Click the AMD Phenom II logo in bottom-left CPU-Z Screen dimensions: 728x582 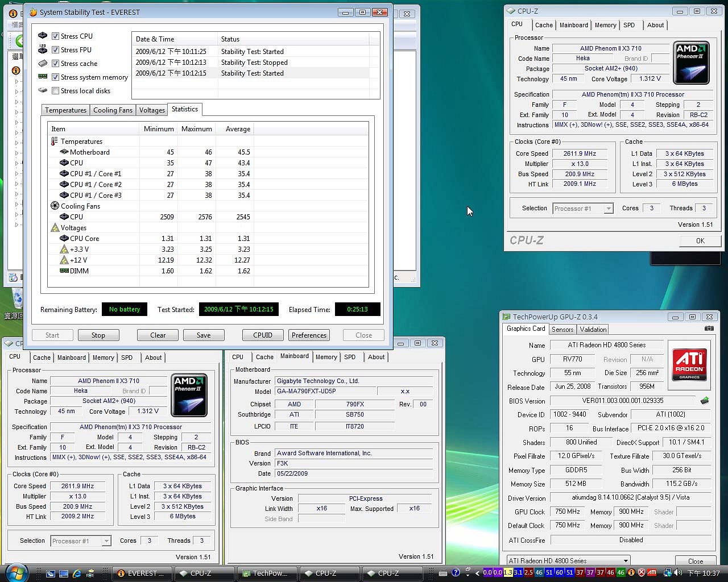189,395
